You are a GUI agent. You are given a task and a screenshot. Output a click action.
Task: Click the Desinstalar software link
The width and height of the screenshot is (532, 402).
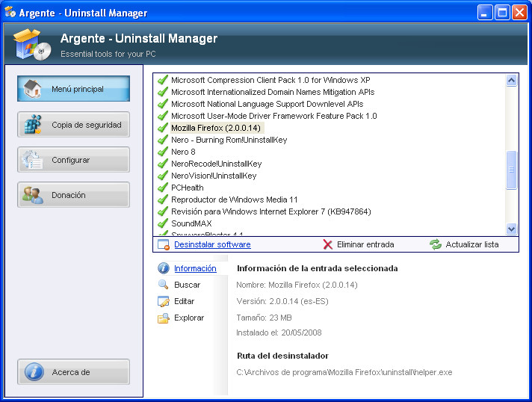(x=212, y=244)
